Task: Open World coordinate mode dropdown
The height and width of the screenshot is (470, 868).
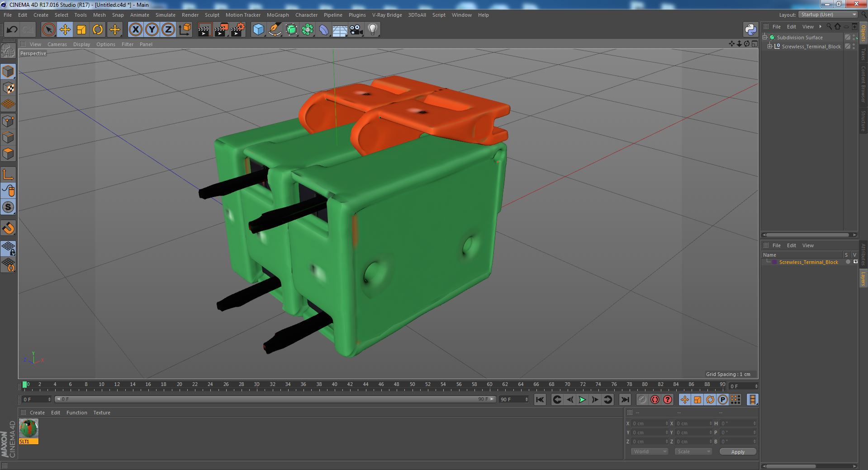Action: point(650,451)
